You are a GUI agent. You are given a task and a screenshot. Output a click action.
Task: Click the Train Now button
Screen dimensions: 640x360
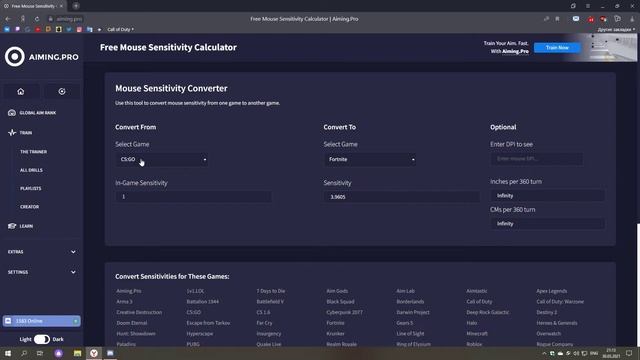point(557,48)
